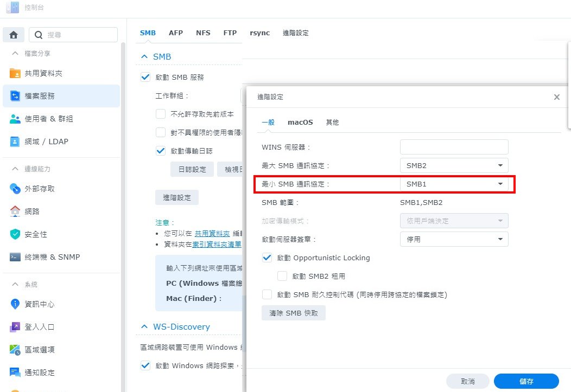Open 最小 SMB 通訊協定 dropdown
This screenshot has width=571, height=392.
454,184
